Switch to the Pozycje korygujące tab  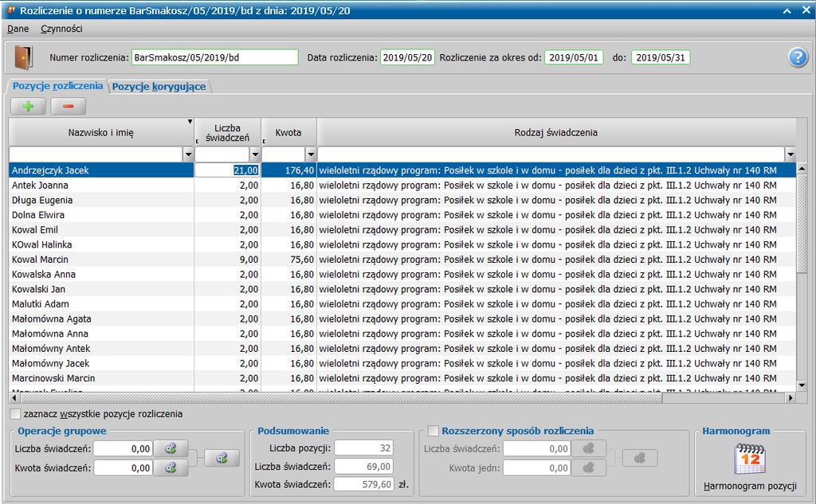pos(159,86)
